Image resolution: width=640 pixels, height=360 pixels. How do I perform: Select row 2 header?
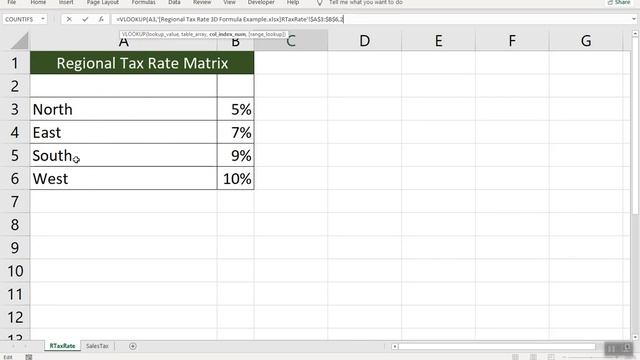click(15, 86)
